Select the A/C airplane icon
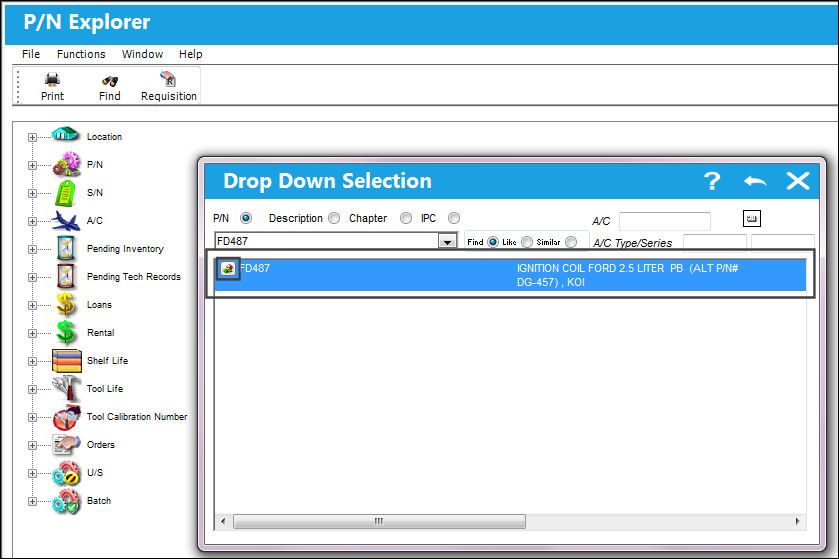Viewport: 839px width, 559px height. pyautogui.click(x=66, y=220)
